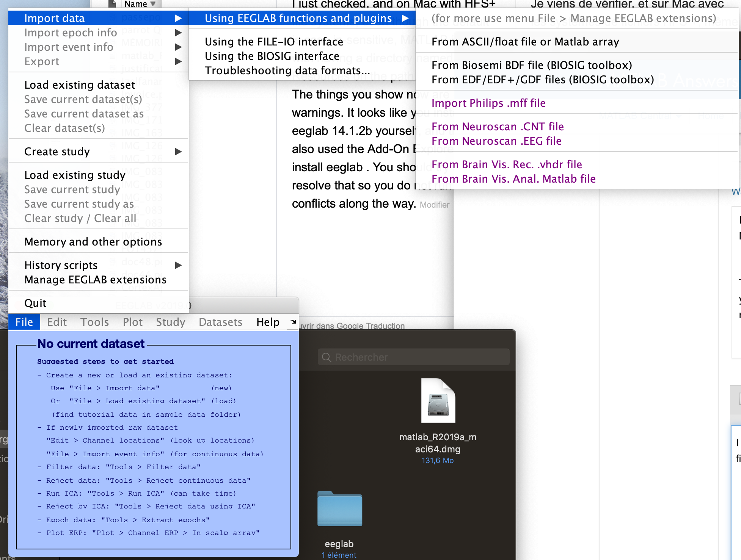
Task: Click the small arrow icon after Help
Action: click(293, 322)
